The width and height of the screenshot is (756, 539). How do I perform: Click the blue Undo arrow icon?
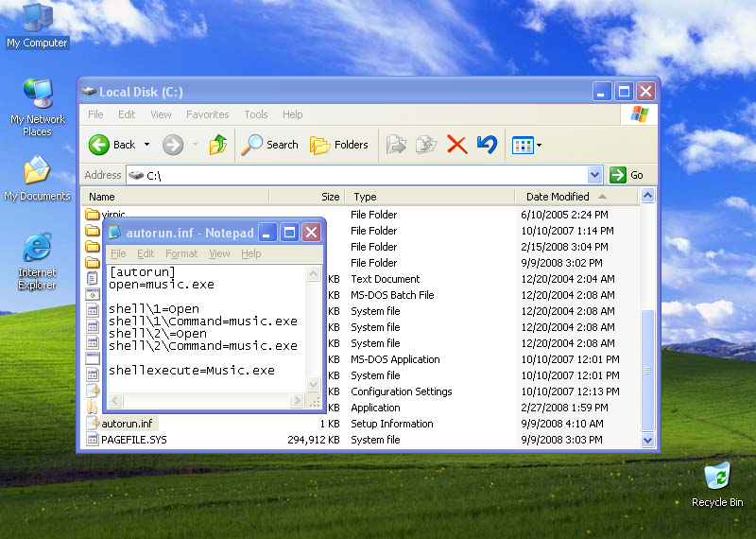[x=487, y=145]
